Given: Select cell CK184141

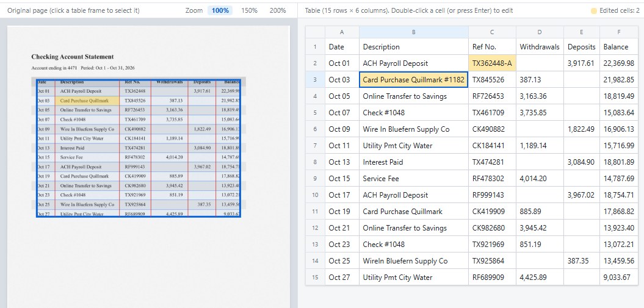Looking at the screenshot, I should tap(492, 146).
